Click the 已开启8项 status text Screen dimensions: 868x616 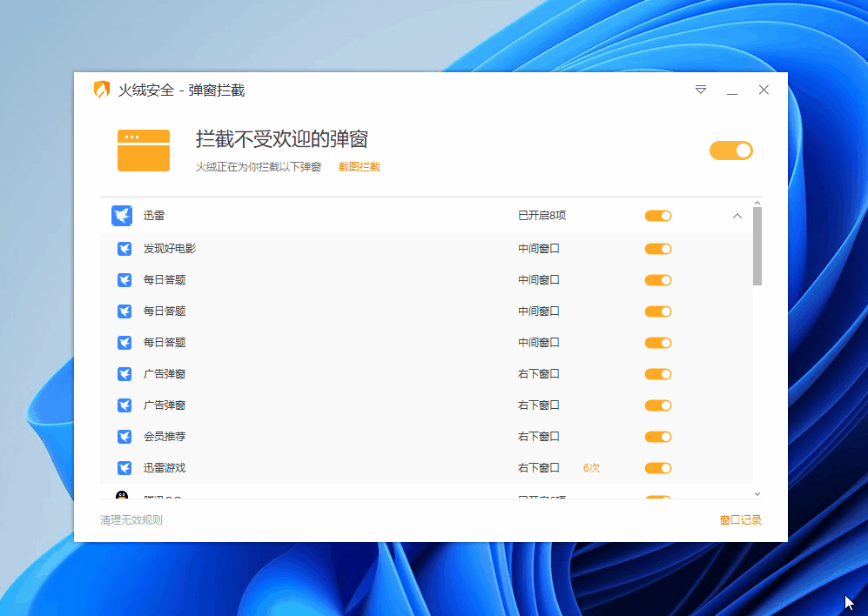point(542,215)
